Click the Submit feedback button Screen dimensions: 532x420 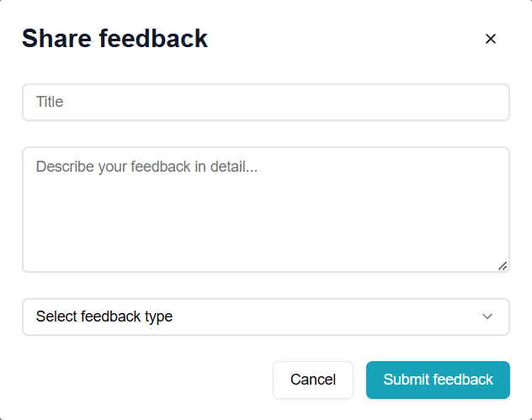coord(438,380)
